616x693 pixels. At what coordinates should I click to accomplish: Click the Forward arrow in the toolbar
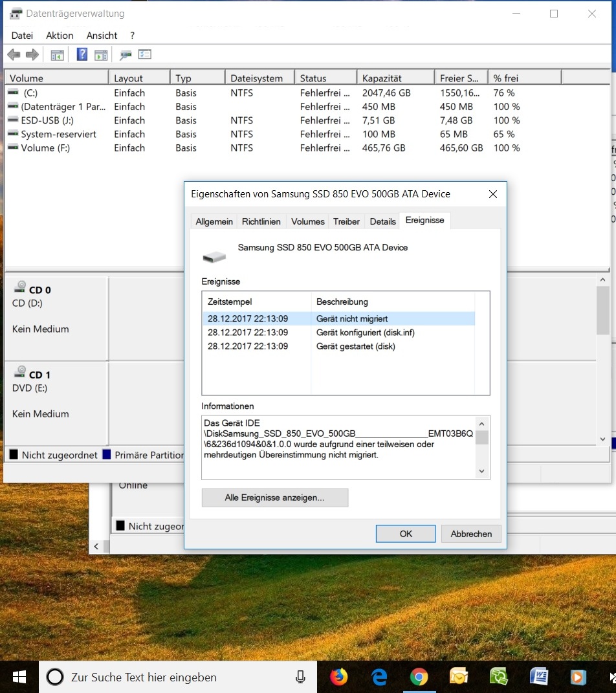(32, 55)
